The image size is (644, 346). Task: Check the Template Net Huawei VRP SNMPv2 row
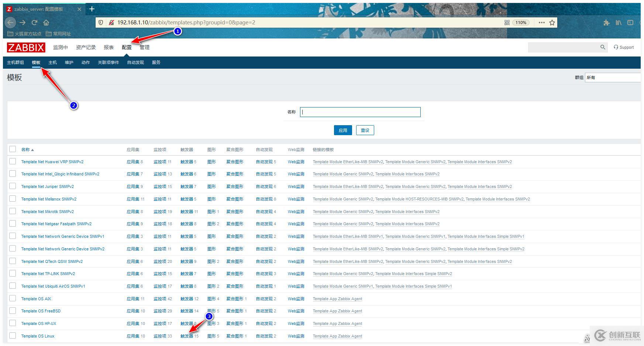[x=13, y=161]
